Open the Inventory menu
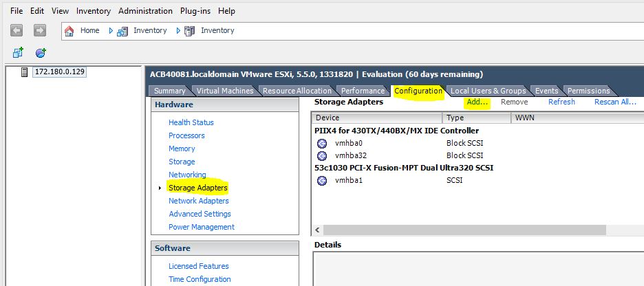The image size is (644, 286). (94, 11)
